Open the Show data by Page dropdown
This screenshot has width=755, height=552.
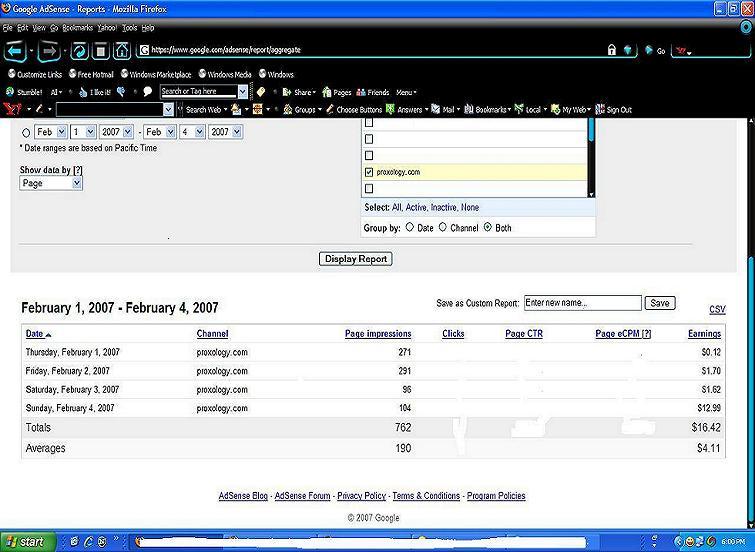(51, 183)
